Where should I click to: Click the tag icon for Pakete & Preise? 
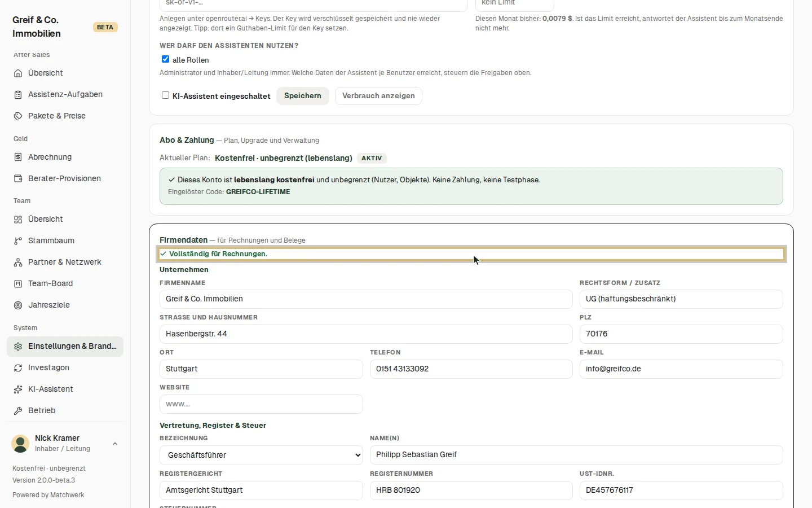click(x=18, y=116)
